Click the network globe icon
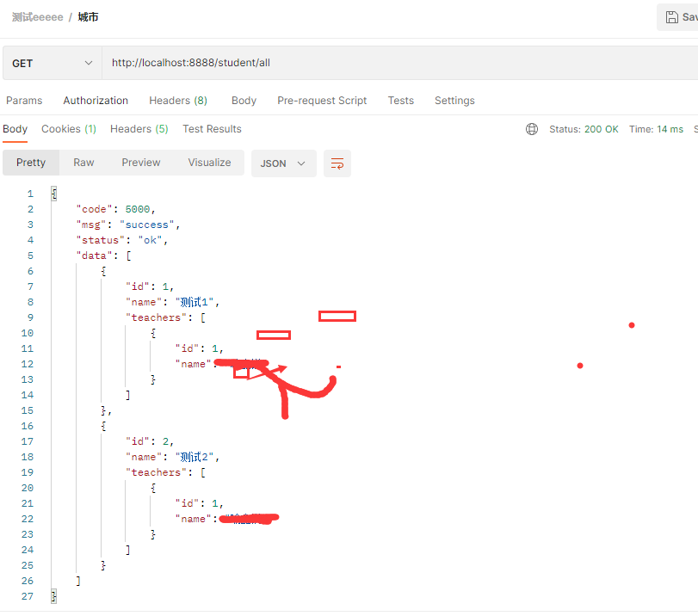Image resolution: width=698 pixels, height=616 pixels. click(532, 129)
